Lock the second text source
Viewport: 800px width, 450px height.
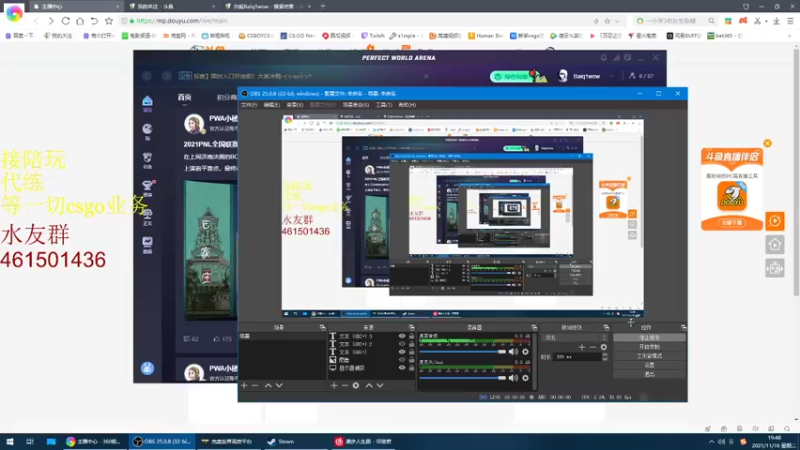[x=411, y=344]
